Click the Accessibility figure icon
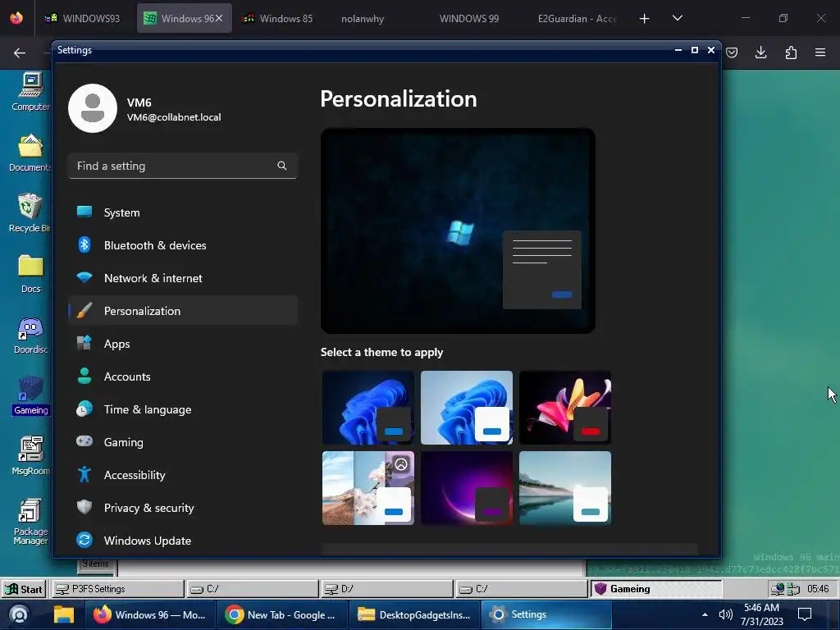The image size is (840, 630). pyautogui.click(x=84, y=474)
